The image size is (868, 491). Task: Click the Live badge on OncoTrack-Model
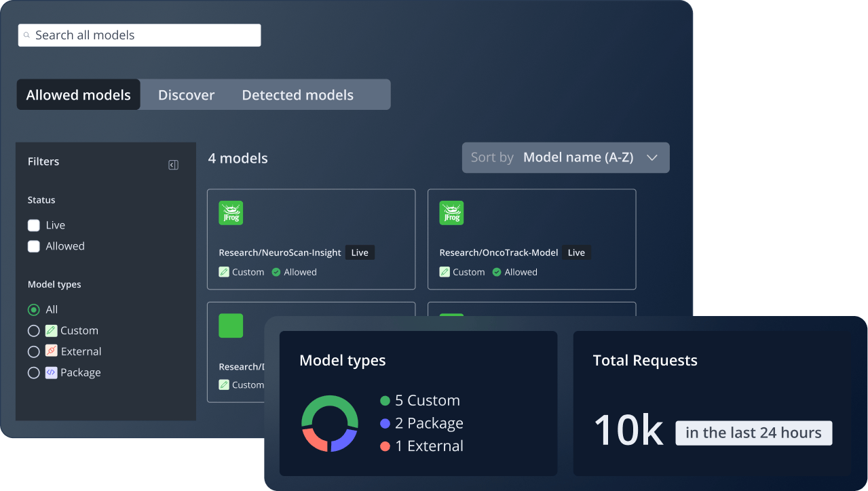click(576, 253)
